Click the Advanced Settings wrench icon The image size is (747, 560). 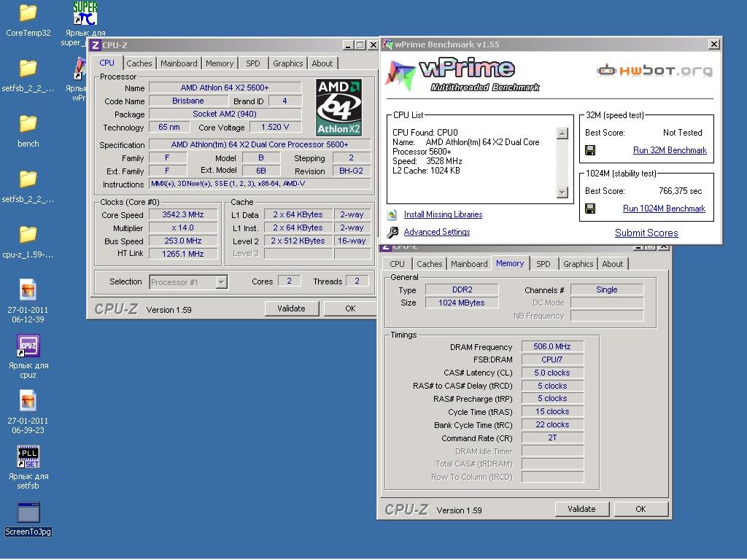(392, 232)
